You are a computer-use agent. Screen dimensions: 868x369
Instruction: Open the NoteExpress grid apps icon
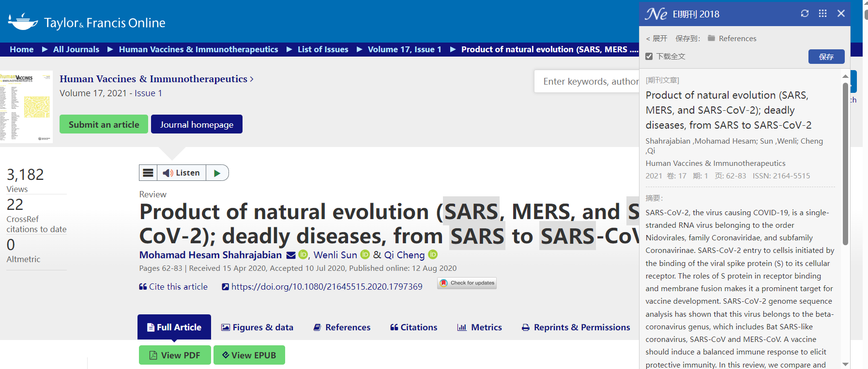(822, 14)
